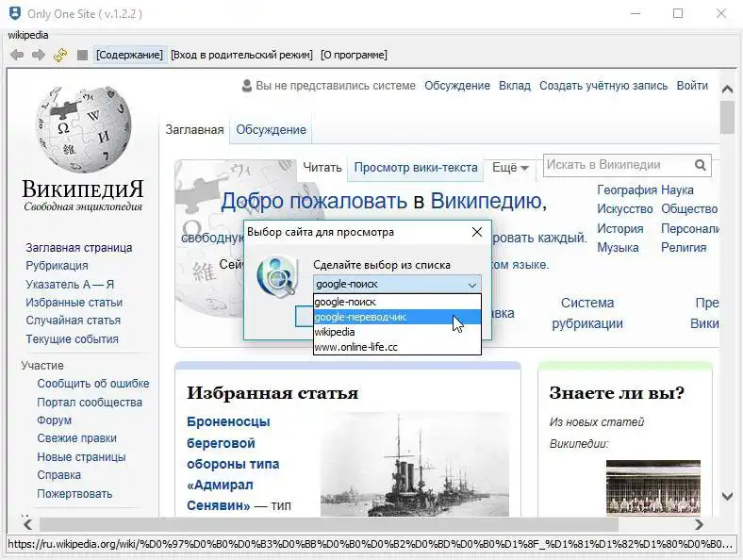Open Избранные статьи in the sidebar
Screen dimensions: 743x560
(74, 303)
